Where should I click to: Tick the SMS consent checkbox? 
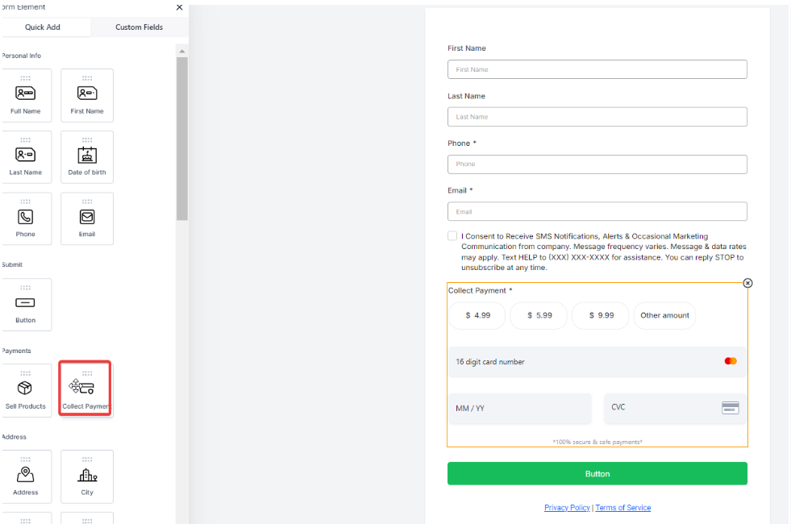coord(452,236)
